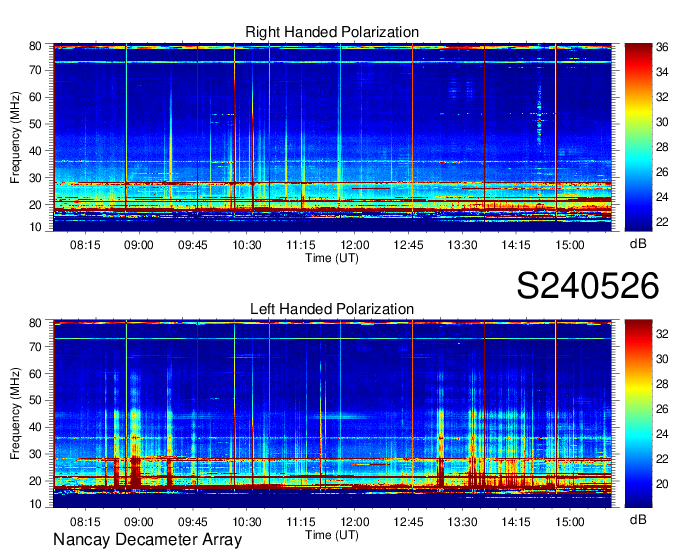Click 40 MHz tick of Right Handed plot
This screenshot has height=552, width=680.
coord(35,151)
